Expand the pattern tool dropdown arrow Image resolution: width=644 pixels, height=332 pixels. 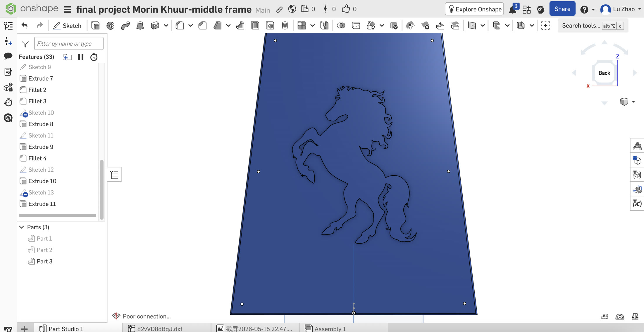(x=312, y=25)
